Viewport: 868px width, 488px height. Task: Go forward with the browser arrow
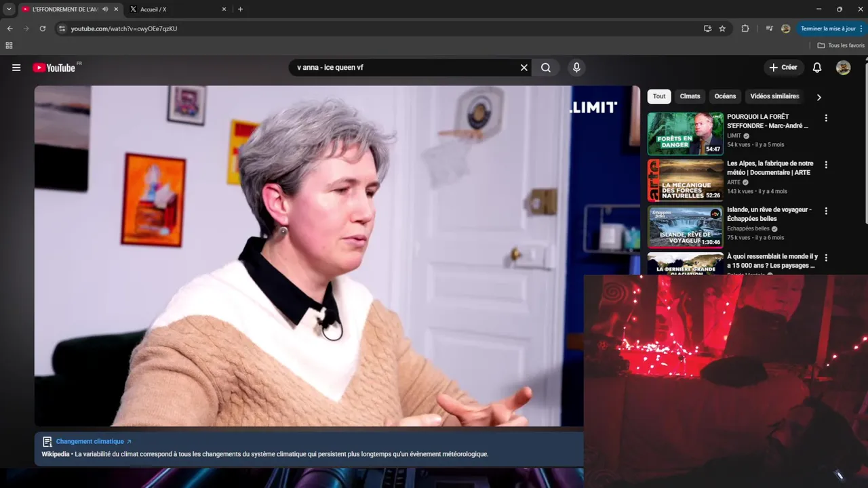click(x=26, y=28)
